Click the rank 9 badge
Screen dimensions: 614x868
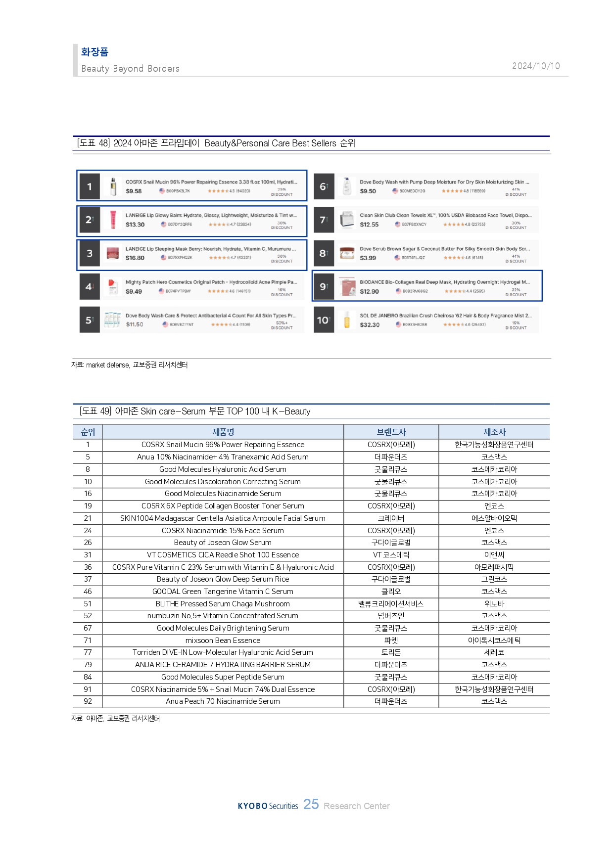(324, 286)
